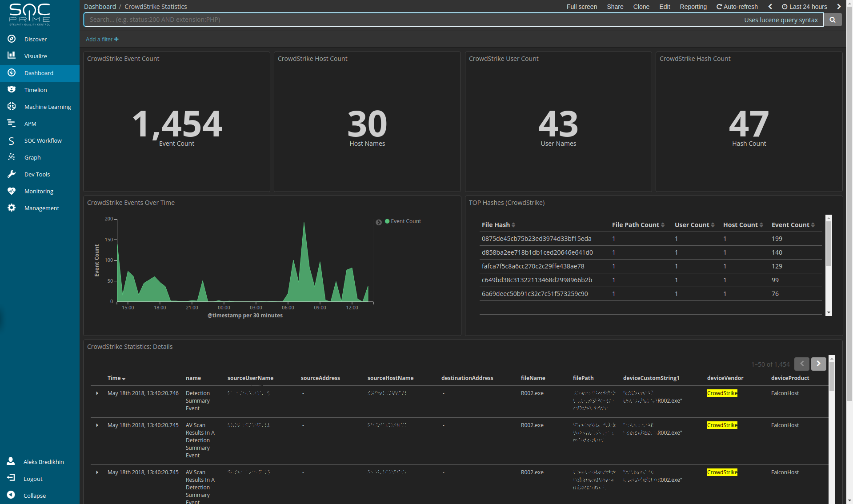Click into the Lucene search input field

click(x=400, y=20)
